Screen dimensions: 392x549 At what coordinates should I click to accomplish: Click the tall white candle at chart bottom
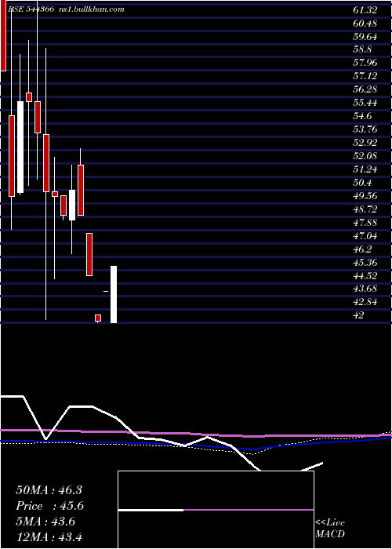coord(114,294)
